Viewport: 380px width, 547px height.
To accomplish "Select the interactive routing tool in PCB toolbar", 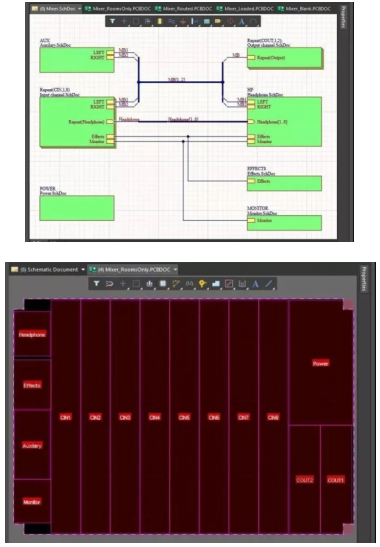I will pos(176,284).
